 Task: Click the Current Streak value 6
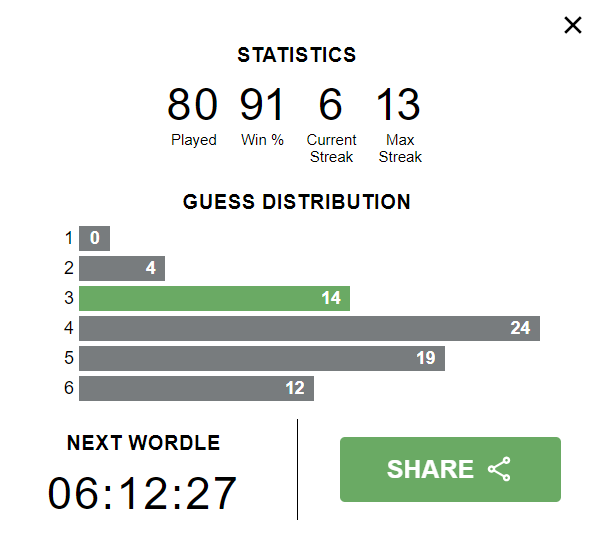[331, 104]
